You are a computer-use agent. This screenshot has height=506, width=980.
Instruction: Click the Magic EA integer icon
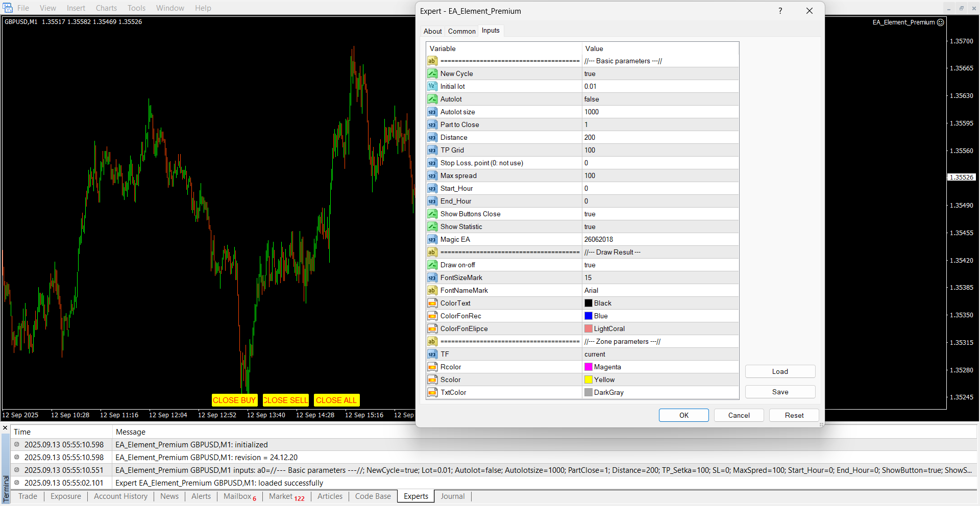point(432,239)
